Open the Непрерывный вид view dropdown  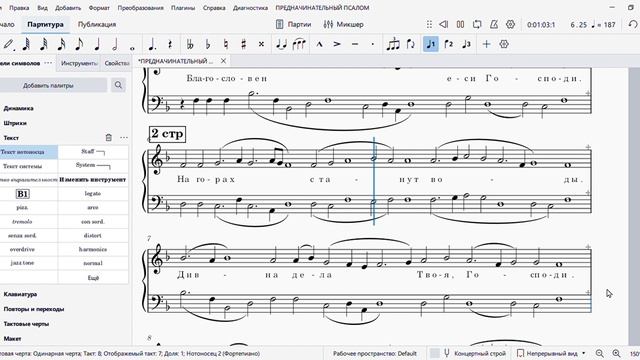click(551, 353)
